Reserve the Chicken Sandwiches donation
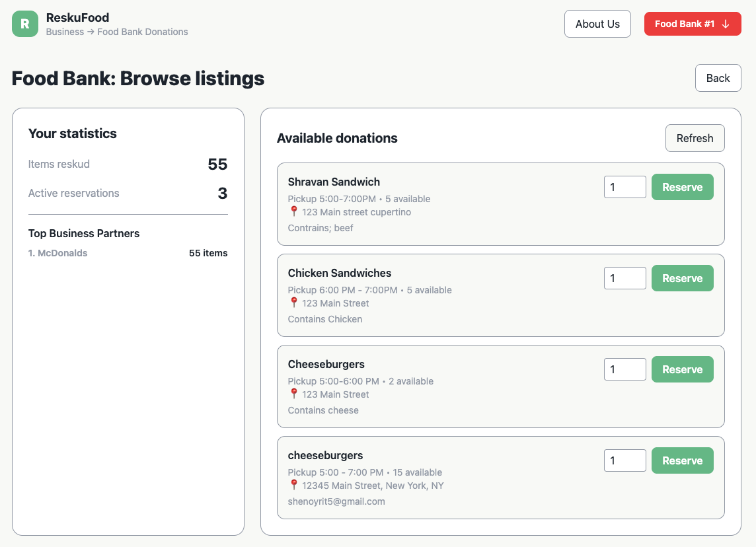The height and width of the screenshot is (547, 756). [x=682, y=278]
